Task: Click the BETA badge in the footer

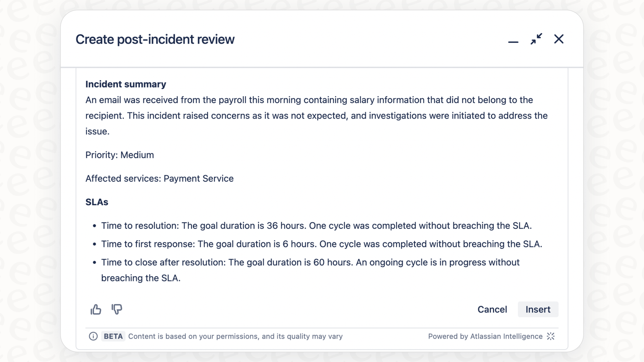Action: pos(113,336)
